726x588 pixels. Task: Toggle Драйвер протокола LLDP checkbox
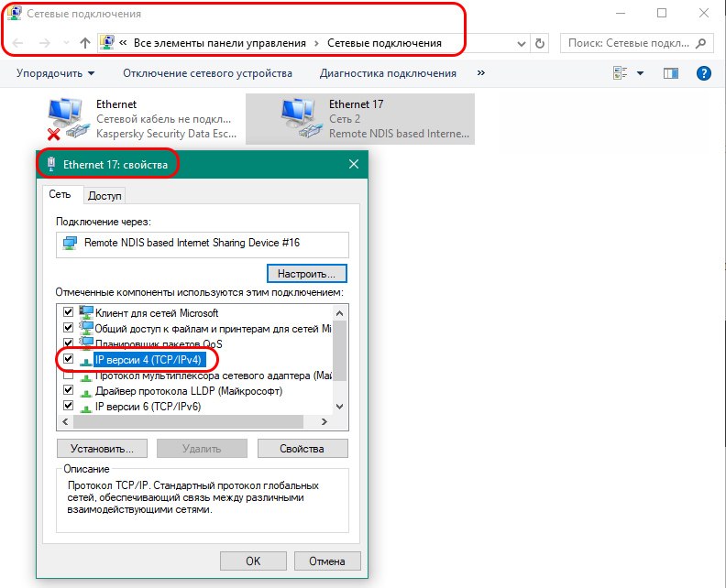tap(68, 390)
